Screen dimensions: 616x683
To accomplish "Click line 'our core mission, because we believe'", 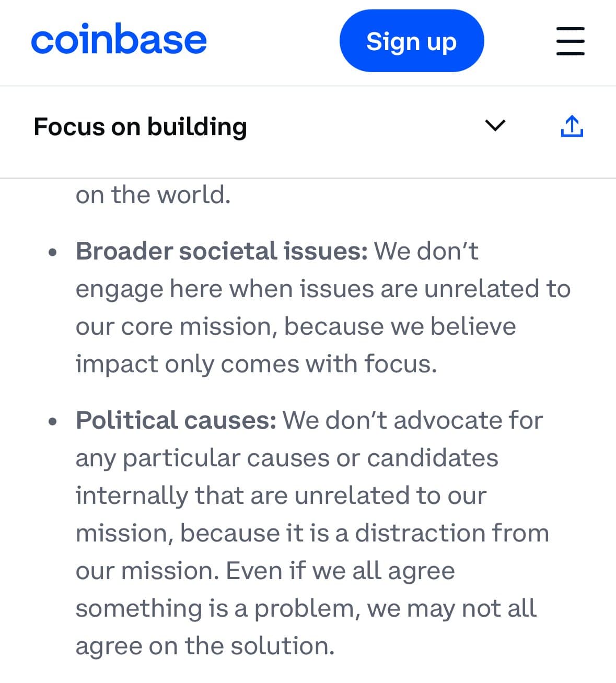I will (x=296, y=326).
